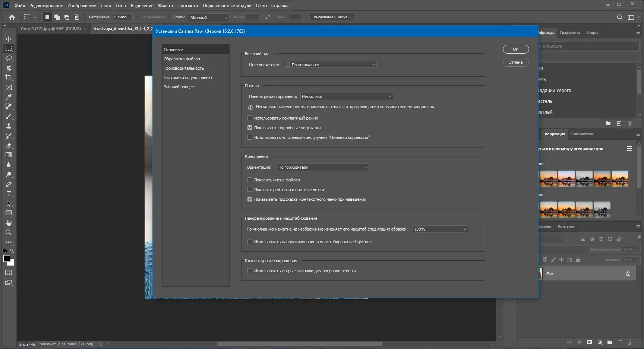Select the Eraser tool
644x349 pixels.
9,145
